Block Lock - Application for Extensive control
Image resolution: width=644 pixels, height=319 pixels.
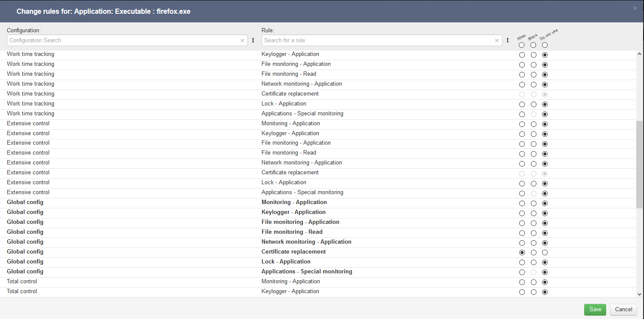click(533, 183)
